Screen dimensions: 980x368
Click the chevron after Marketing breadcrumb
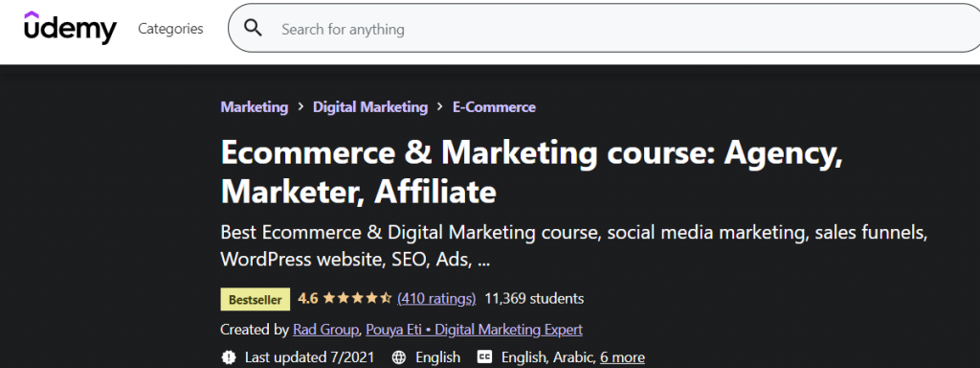pos(301,107)
